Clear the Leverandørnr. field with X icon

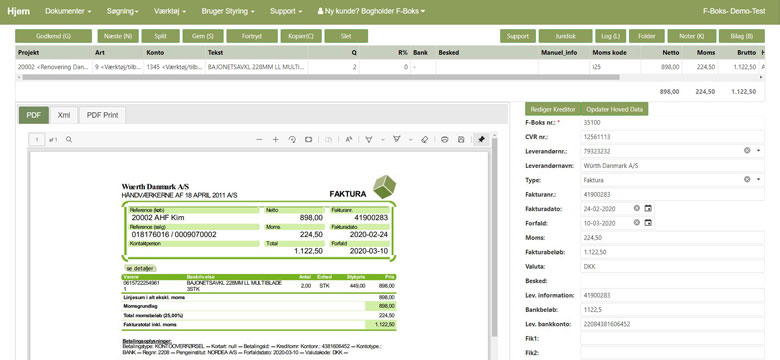point(747,150)
